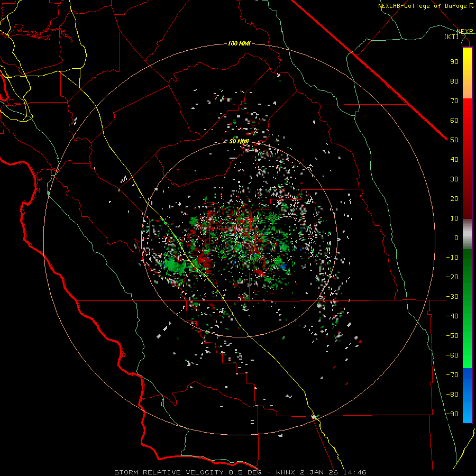Screen dimensions: 476x476
Task: Click the bright green segment of color bar
Action: pyautogui.click(x=467, y=349)
